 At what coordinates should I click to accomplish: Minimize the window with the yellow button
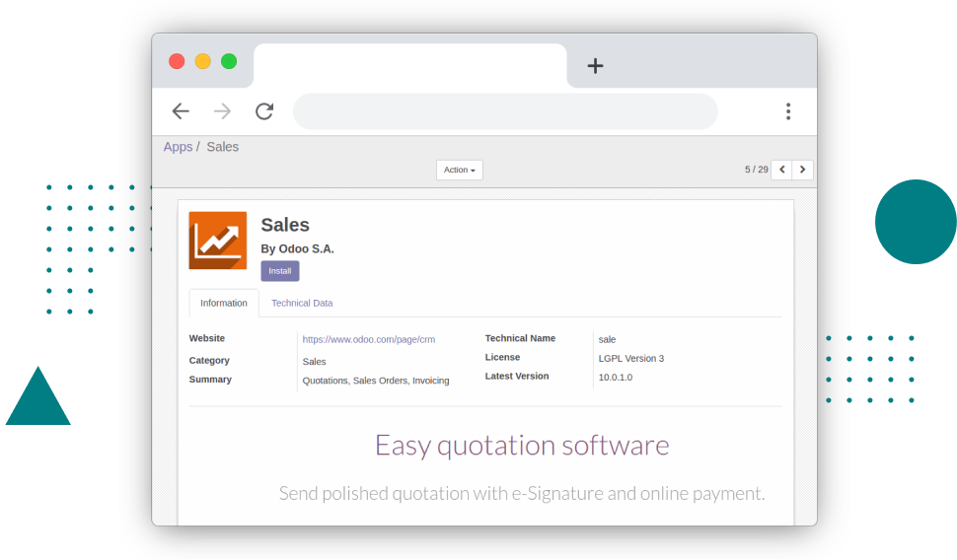tap(202, 61)
